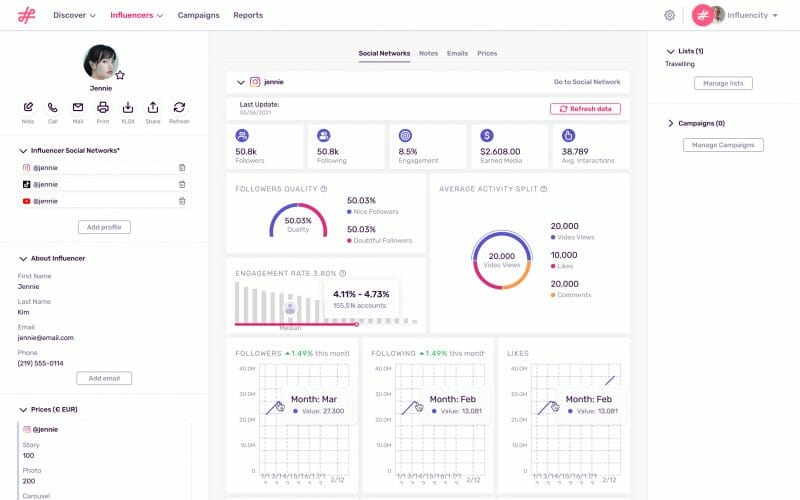Image resolution: width=800 pixels, height=500 pixels.
Task: Click the user avatar in top bar
Action: pos(717,15)
